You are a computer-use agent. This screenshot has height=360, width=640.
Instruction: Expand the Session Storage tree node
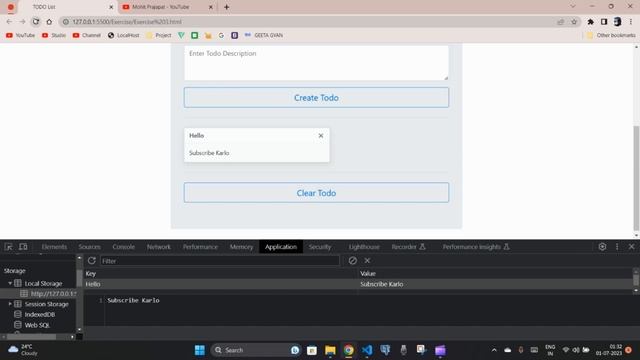[10, 304]
